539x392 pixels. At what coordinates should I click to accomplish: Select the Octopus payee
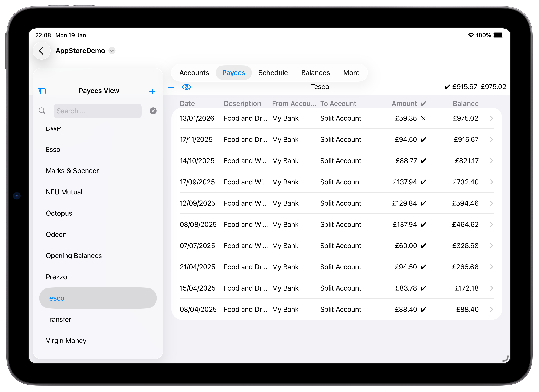point(98,213)
